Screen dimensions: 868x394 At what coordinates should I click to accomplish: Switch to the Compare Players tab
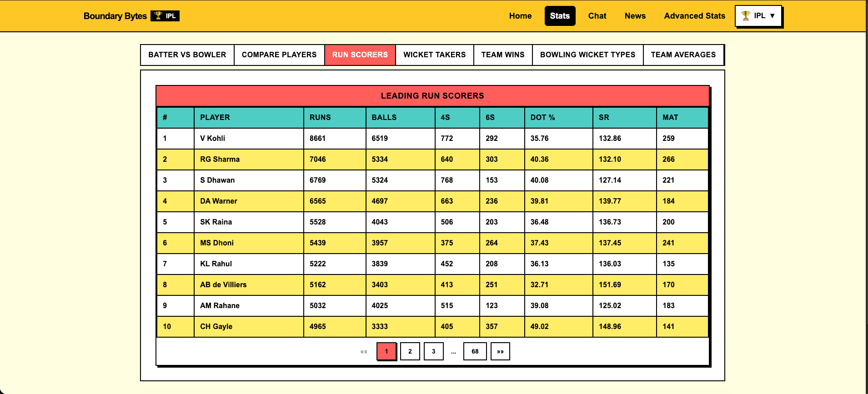point(279,55)
